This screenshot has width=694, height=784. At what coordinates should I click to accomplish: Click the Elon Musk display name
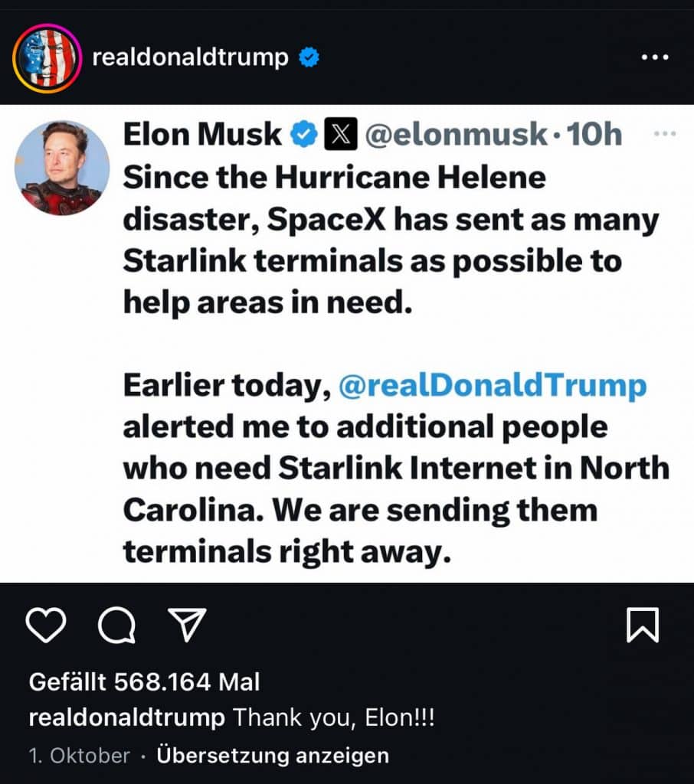point(202,136)
